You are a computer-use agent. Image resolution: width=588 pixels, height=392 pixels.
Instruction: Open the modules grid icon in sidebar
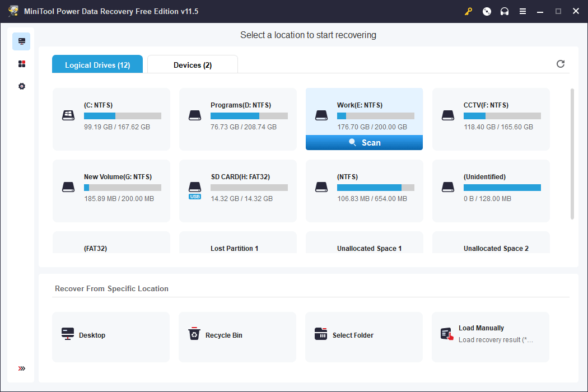21,63
